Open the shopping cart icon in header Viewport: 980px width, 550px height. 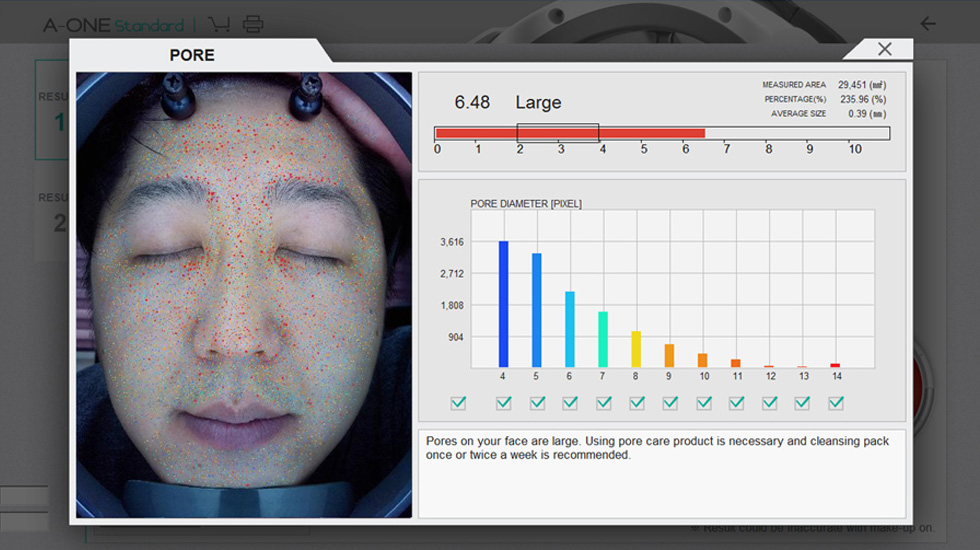(219, 24)
